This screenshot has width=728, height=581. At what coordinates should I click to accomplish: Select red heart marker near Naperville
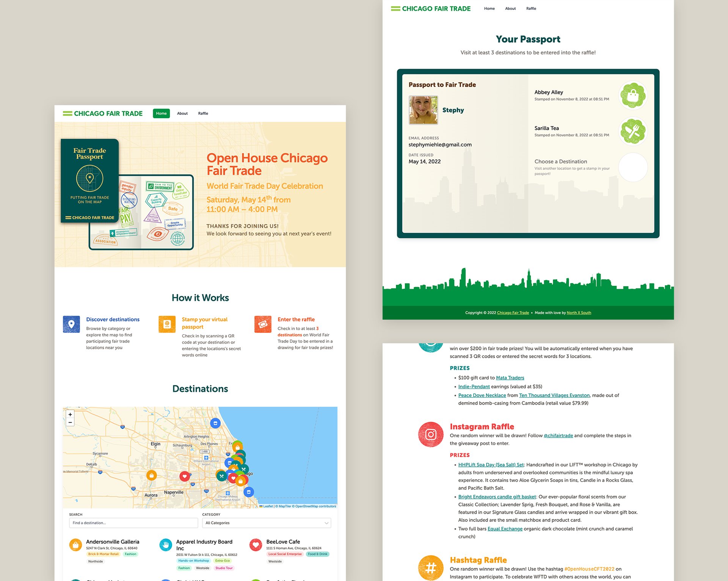(x=185, y=476)
